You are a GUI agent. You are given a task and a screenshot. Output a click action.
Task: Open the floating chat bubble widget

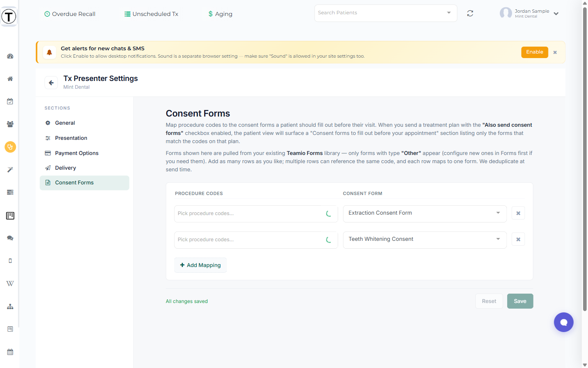tap(563, 322)
